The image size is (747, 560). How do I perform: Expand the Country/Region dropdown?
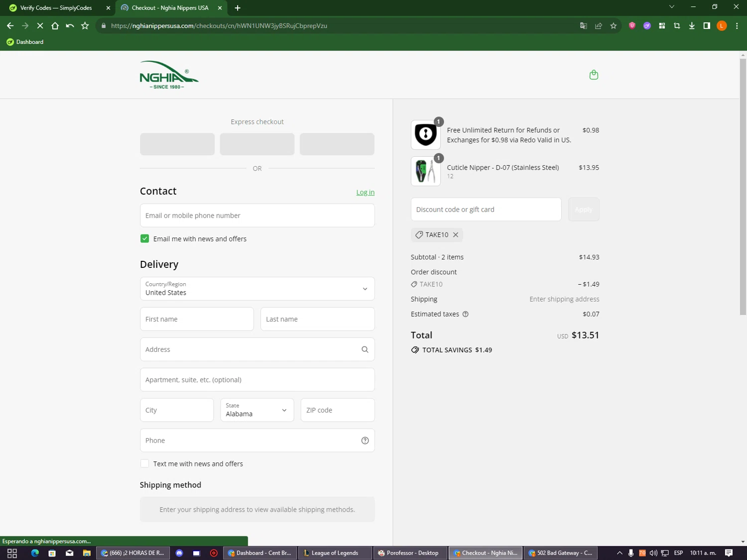point(257,289)
